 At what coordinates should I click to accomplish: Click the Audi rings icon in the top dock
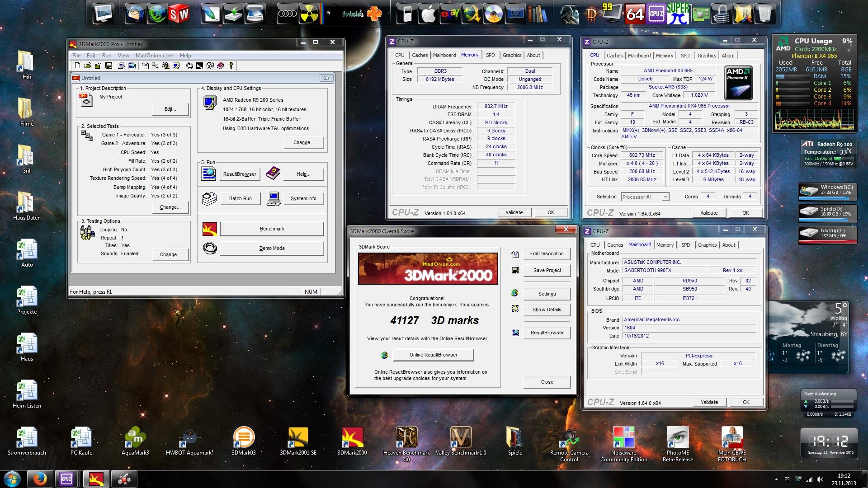coord(287,14)
